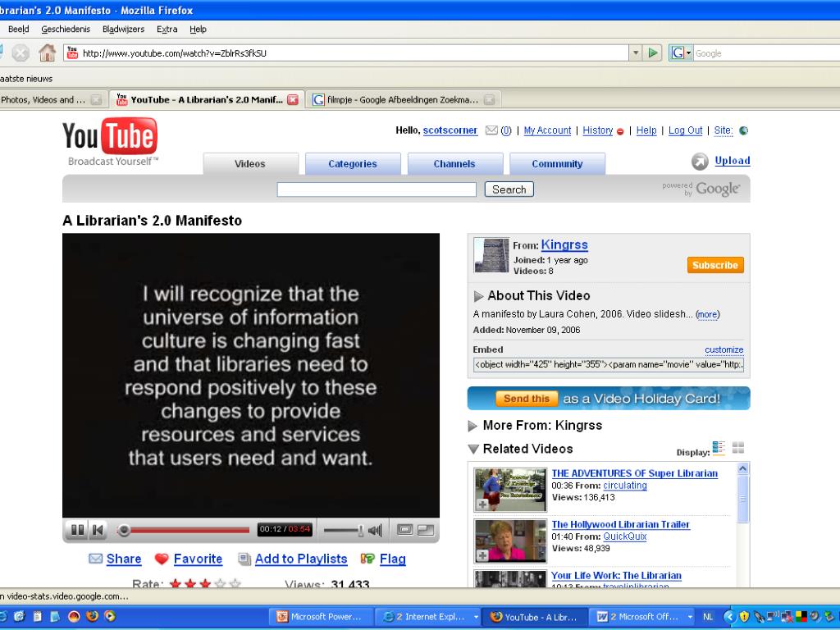The width and height of the screenshot is (840, 630).
Task: Open the Microsoft Office taskbar group
Action: click(x=642, y=617)
